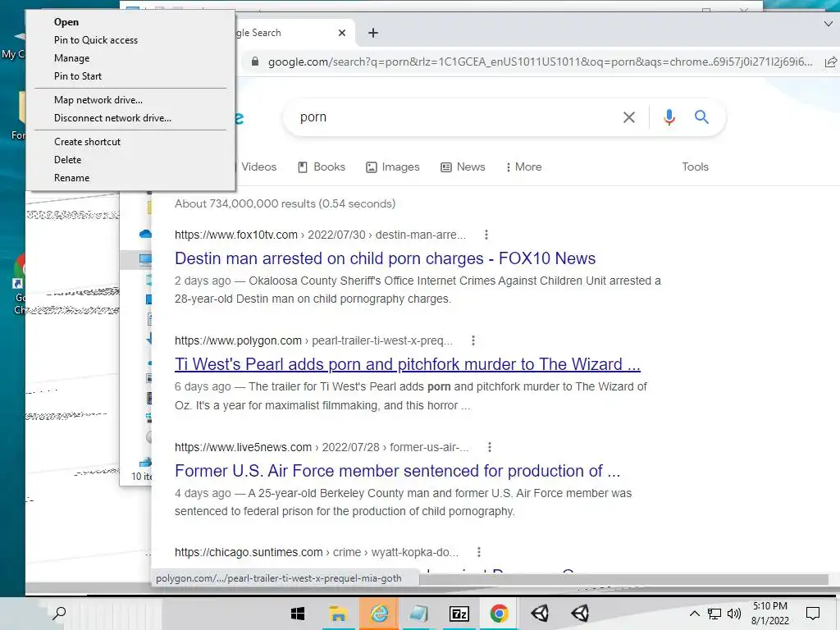Start voice search with microphone icon

pyautogui.click(x=669, y=116)
